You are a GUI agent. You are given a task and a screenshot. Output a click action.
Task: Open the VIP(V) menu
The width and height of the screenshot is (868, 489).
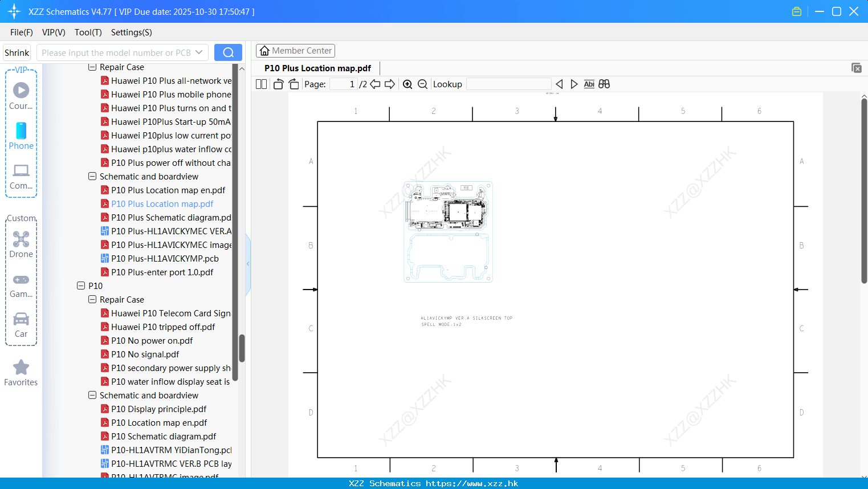coord(54,32)
